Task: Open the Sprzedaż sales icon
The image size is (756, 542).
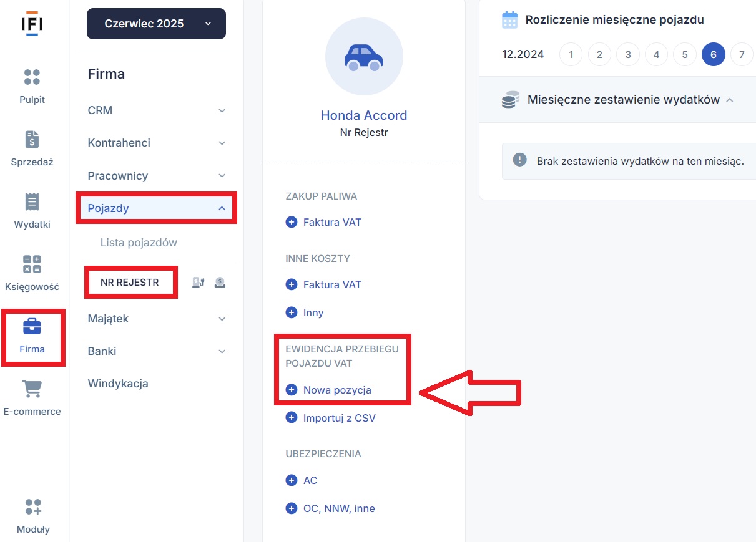Action: (32, 139)
